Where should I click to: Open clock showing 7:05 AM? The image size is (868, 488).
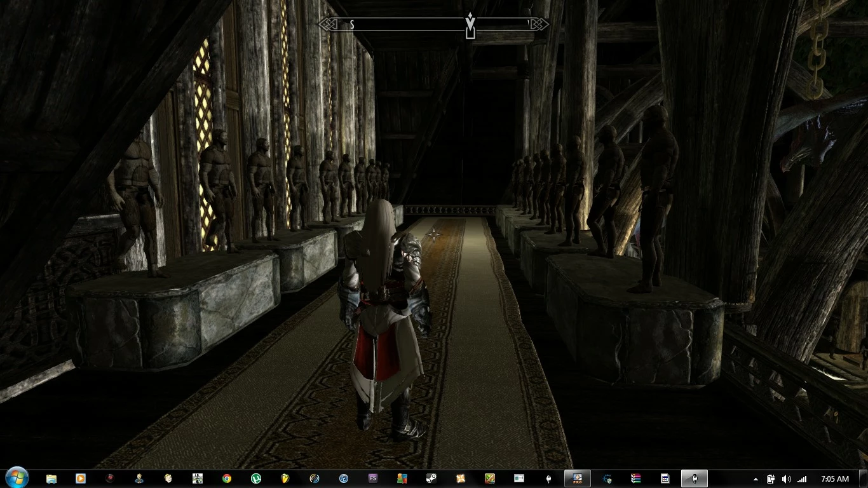pos(834,479)
